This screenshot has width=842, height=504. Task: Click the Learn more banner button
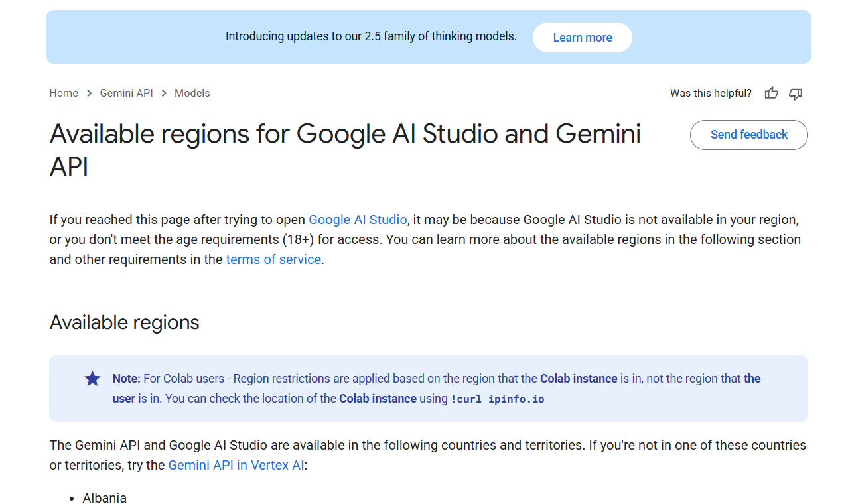(x=583, y=38)
